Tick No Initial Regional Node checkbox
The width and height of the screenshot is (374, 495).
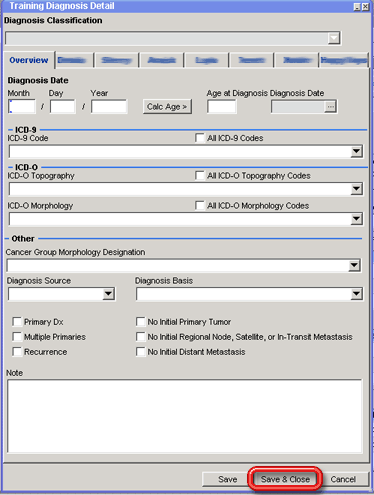(x=141, y=337)
